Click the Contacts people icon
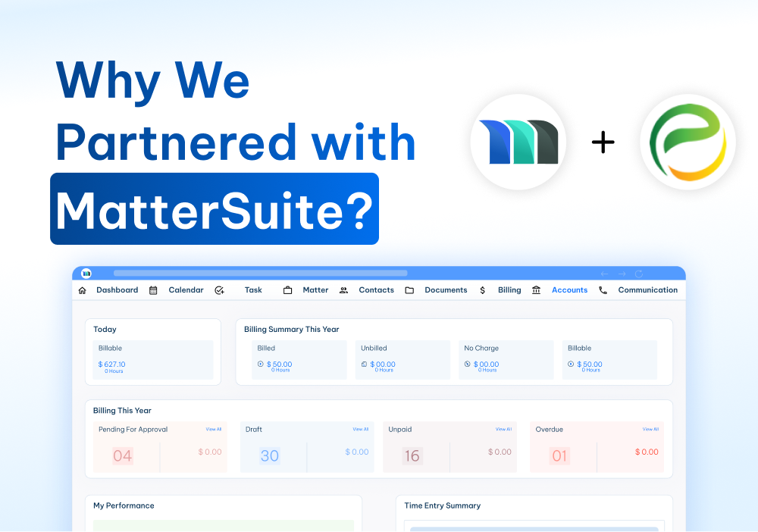The height and width of the screenshot is (532, 758). [x=343, y=290]
